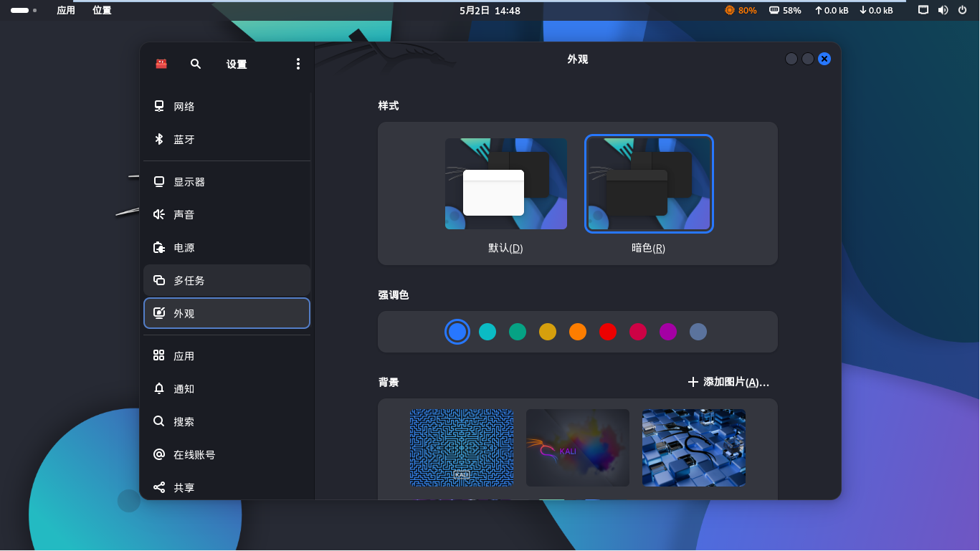This screenshot has width=980, height=551.
Task: Click the 蓝牙 row label
Action: click(184, 139)
